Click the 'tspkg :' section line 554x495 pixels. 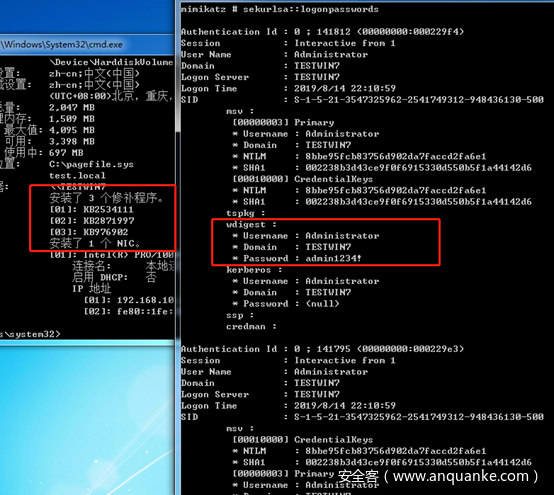(246, 213)
